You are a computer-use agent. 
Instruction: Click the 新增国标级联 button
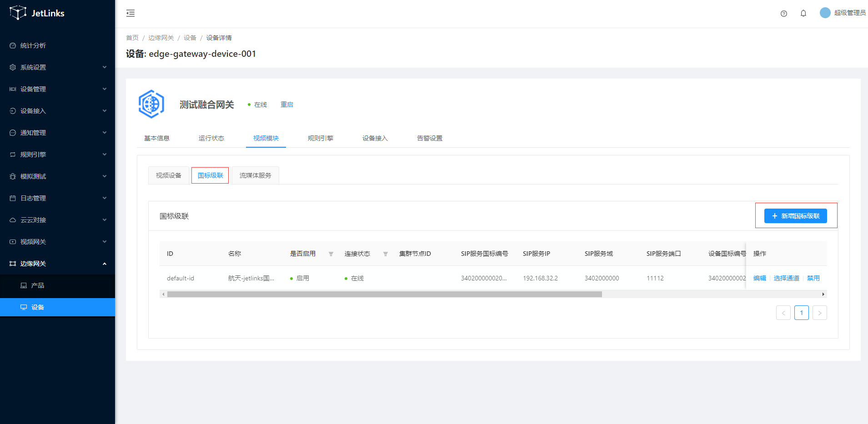[x=795, y=216]
